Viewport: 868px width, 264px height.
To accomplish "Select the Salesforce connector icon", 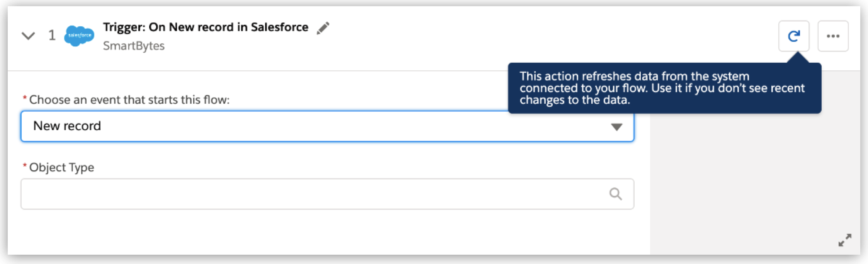I will pos(79,36).
